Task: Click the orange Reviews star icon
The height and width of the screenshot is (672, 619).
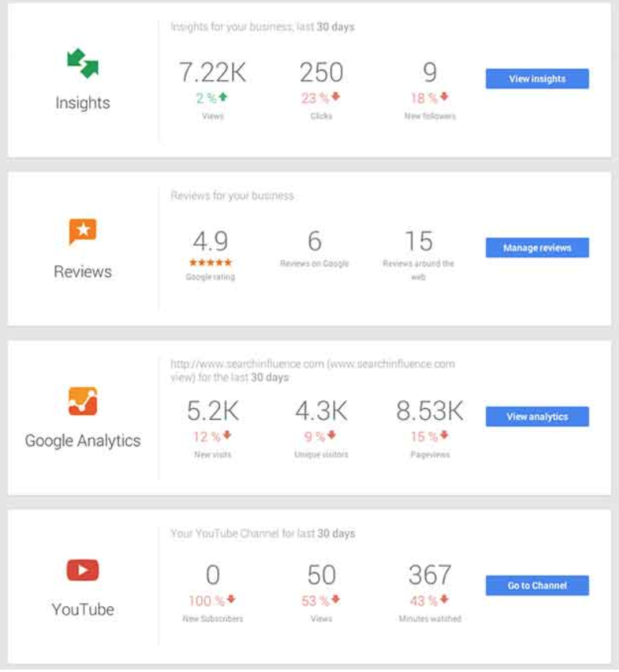Action: (x=83, y=231)
